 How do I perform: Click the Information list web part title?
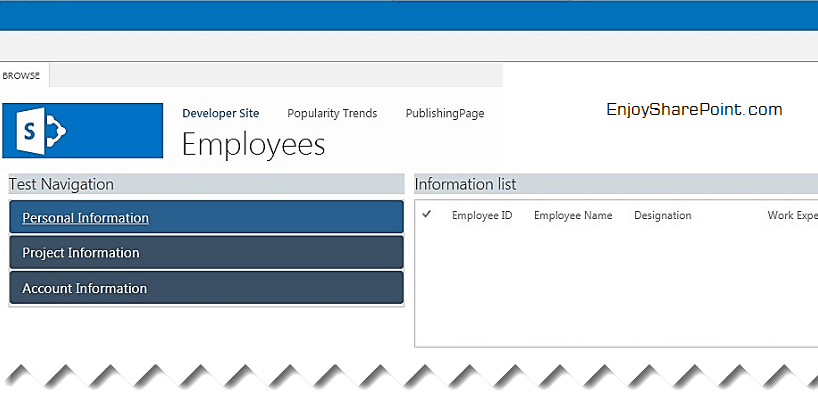[465, 184]
